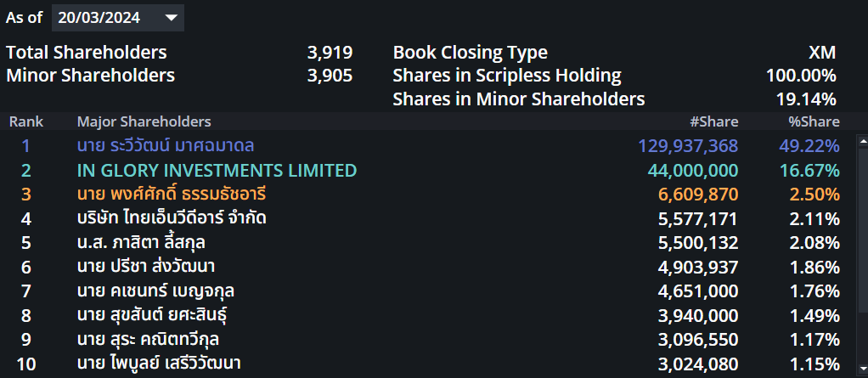Screen dimensions: 868x378
Task: Click scrollbar up arrow in shareholder list
Action: [862, 141]
